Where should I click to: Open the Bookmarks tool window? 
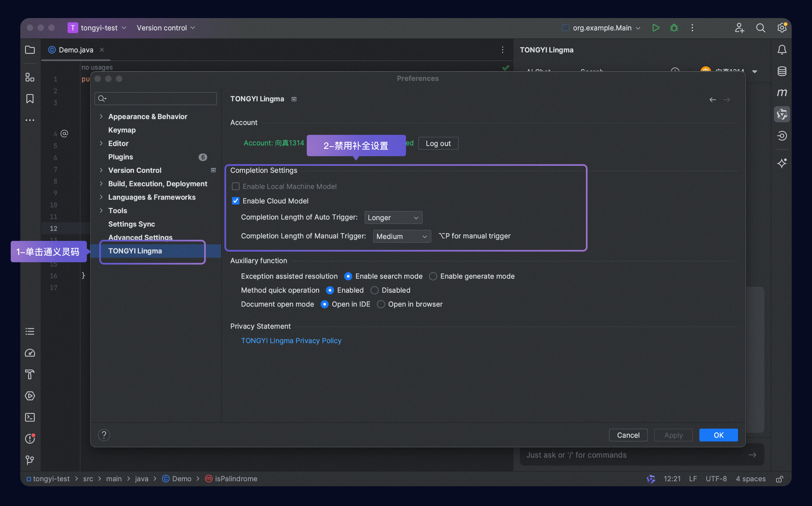30,99
